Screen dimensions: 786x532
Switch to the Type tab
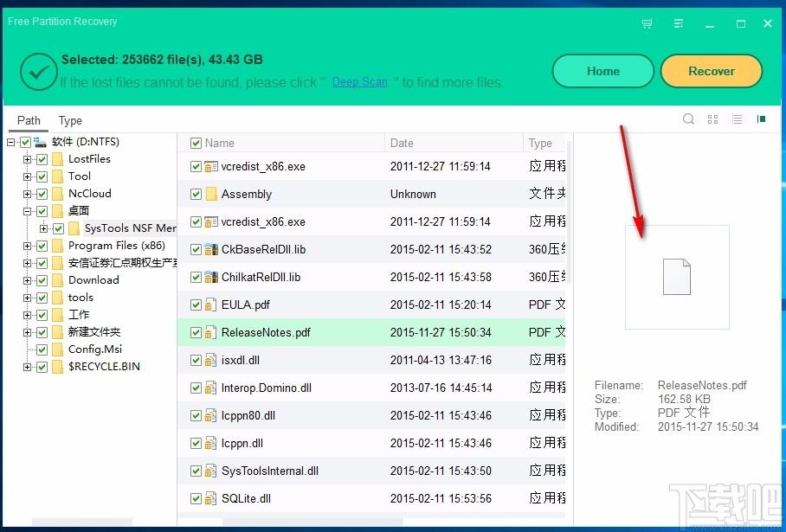point(70,121)
